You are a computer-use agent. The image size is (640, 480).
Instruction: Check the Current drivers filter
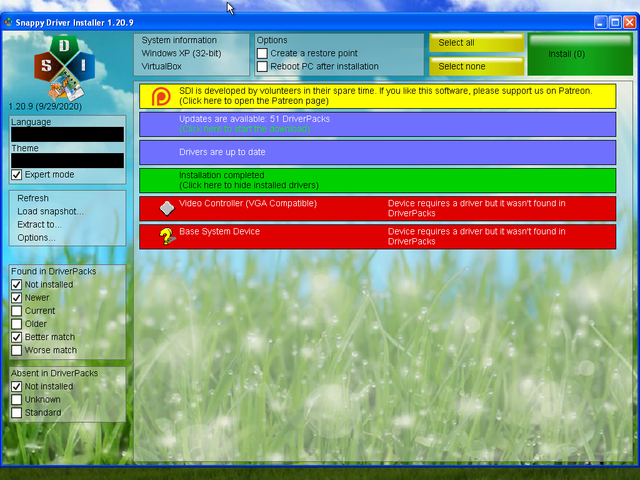(x=17, y=311)
